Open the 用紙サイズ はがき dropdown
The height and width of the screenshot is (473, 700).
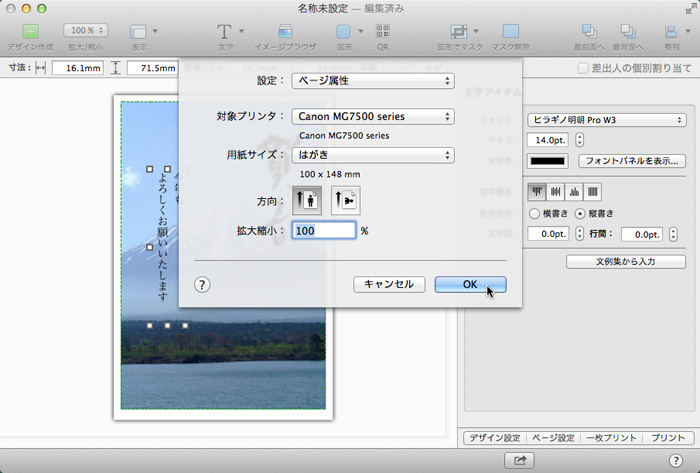372,155
